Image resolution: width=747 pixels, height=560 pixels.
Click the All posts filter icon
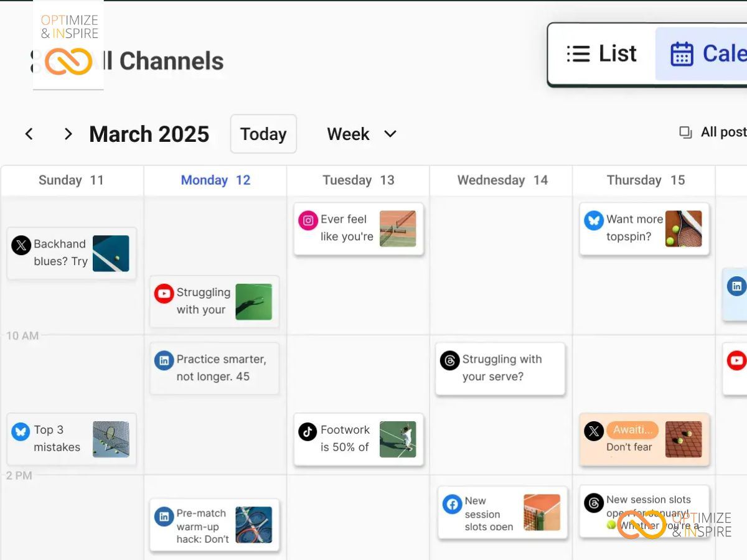tap(685, 133)
